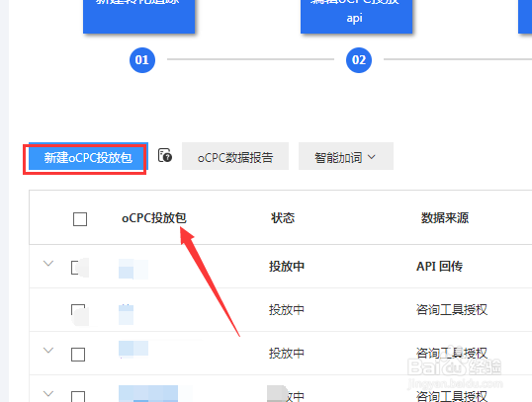Tick the select-all checkbox in table header
The height and width of the screenshot is (402, 532).
tap(80, 219)
